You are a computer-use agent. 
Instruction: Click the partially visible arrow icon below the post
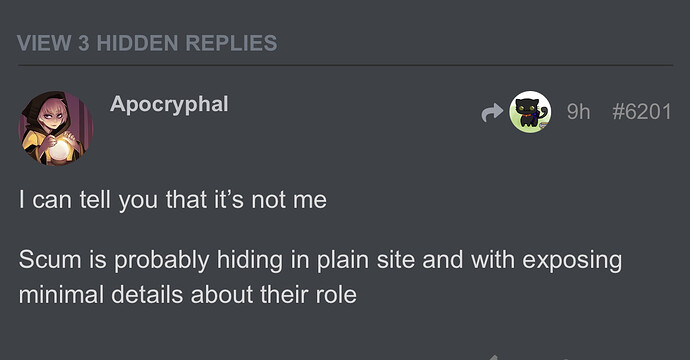(493, 357)
